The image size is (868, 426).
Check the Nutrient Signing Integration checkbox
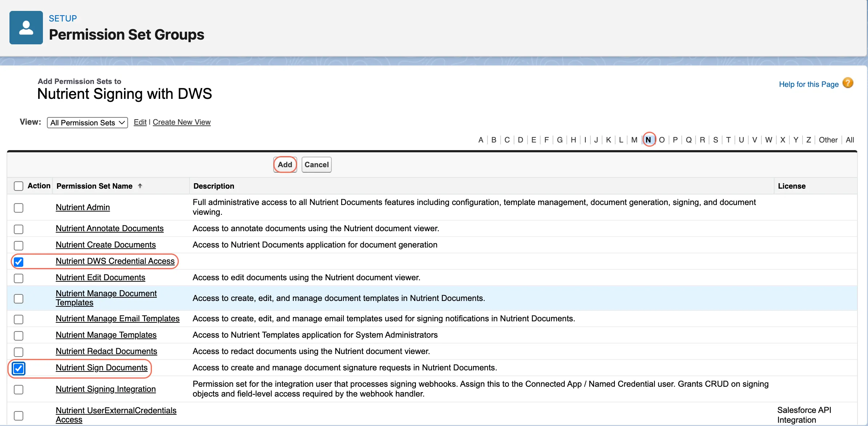(19, 389)
